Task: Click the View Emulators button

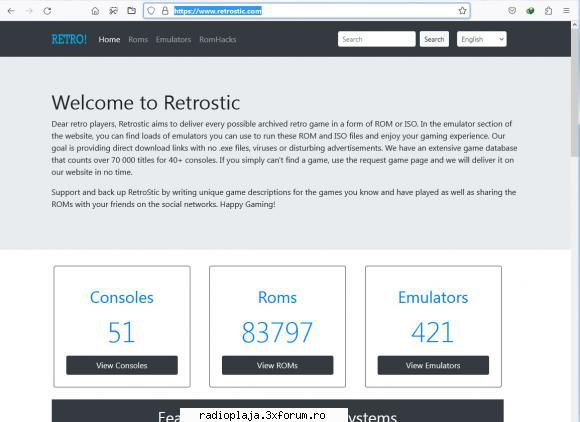Action: [x=433, y=365]
